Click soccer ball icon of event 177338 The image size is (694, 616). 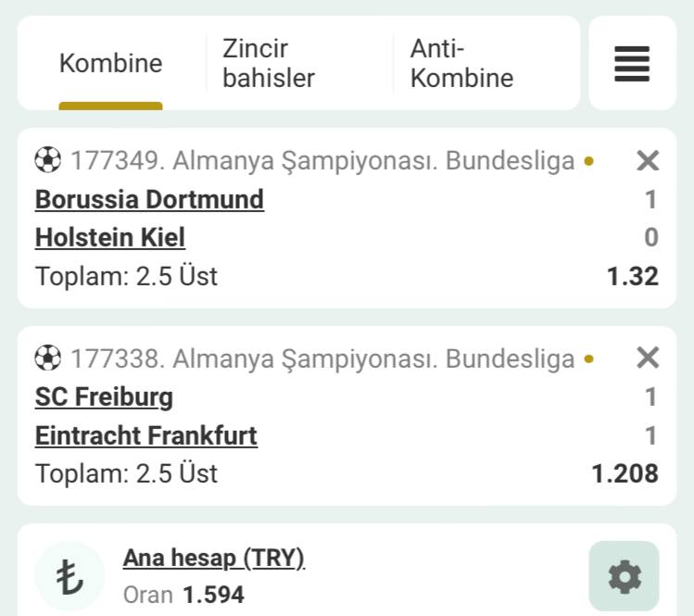coord(48,358)
